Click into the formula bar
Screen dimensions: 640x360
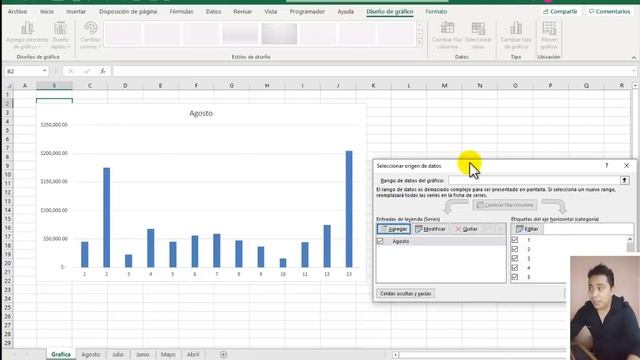[x=373, y=71]
